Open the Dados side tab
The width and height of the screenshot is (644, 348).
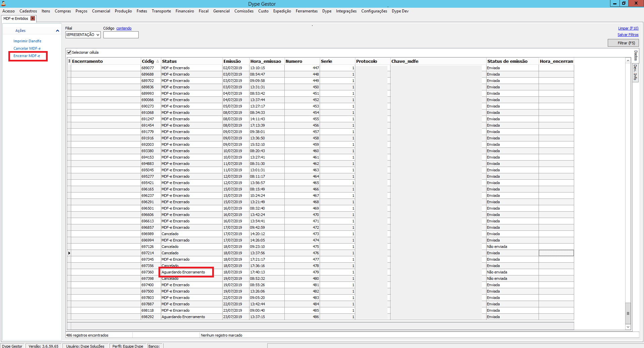[x=635, y=55]
